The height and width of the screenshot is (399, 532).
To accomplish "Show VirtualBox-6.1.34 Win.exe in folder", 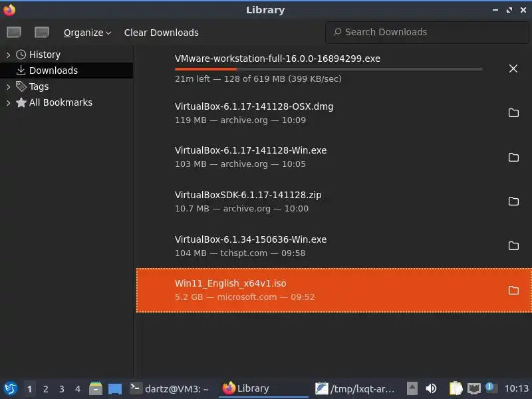I will click(513, 245).
